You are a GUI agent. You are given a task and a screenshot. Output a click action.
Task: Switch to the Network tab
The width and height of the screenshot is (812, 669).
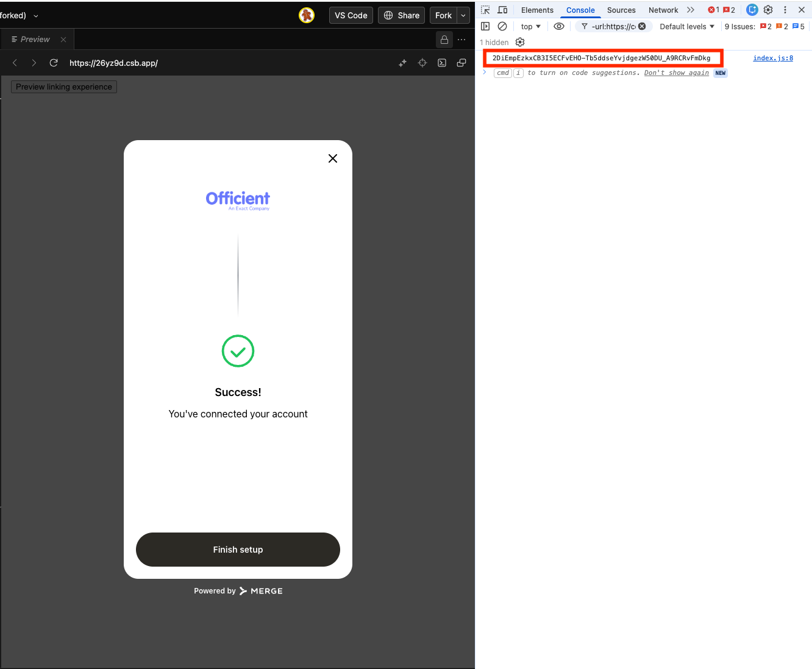pos(663,10)
